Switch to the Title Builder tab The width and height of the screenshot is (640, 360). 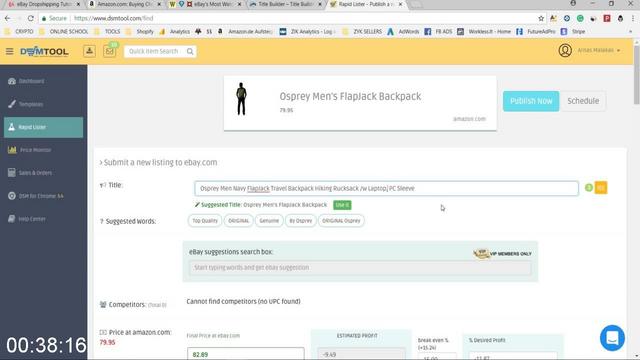click(286, 4)
